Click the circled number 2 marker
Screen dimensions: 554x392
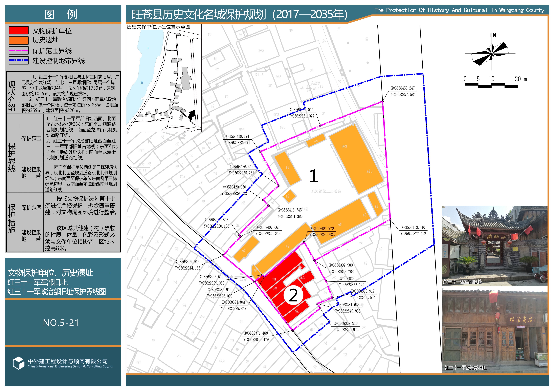coord(293,295)
